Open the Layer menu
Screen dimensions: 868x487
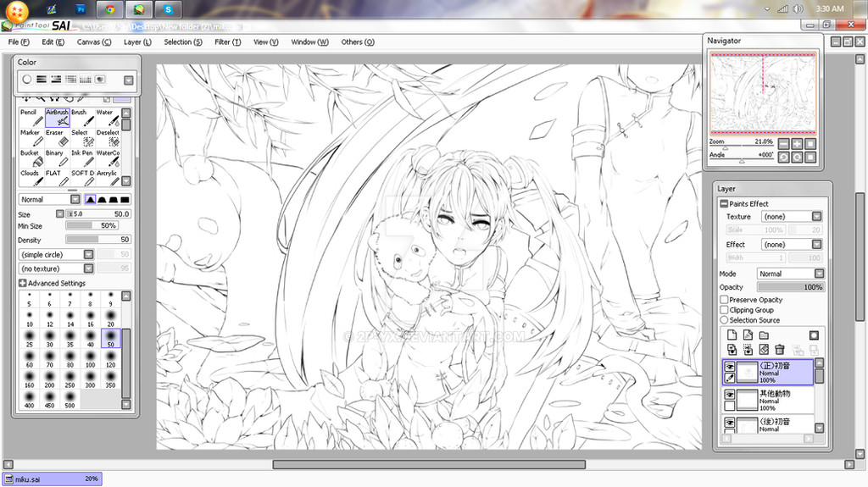137,42
